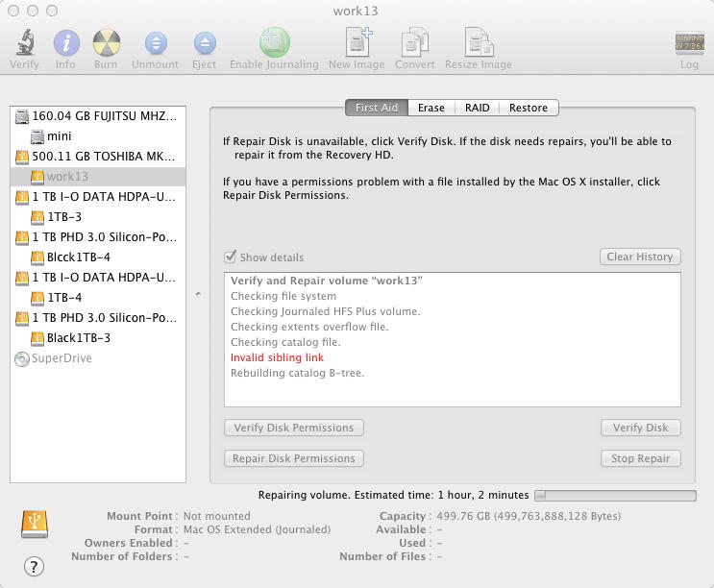Click the Checking catalog file line

[285, 342]
